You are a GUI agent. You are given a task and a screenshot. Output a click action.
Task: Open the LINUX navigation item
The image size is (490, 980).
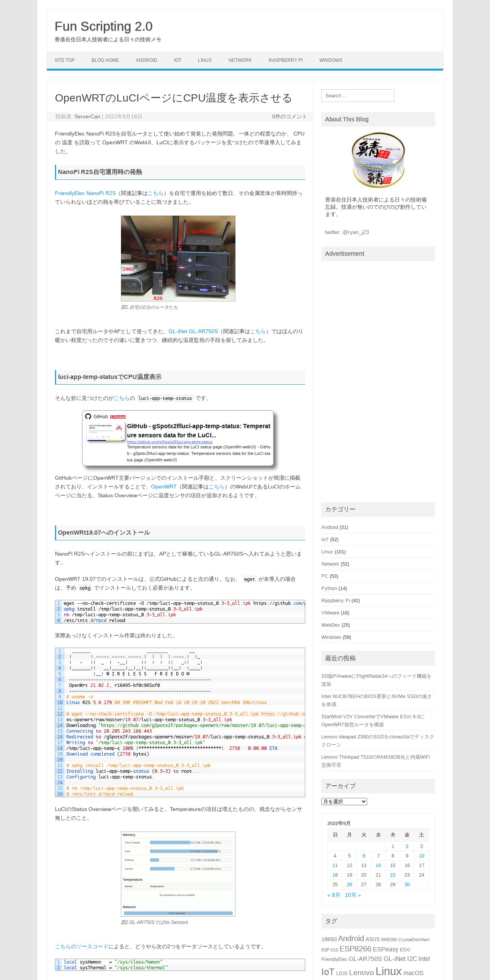coord(205,60)
